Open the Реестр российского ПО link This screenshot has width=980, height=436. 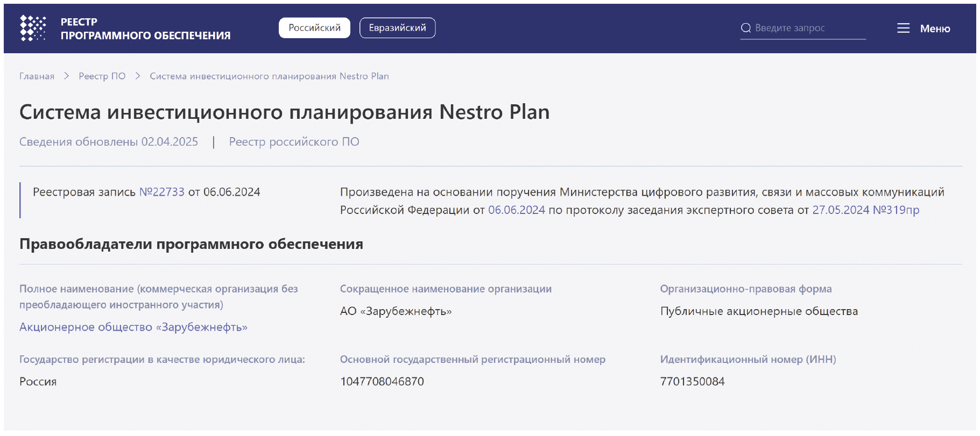[x=294, y=142]
